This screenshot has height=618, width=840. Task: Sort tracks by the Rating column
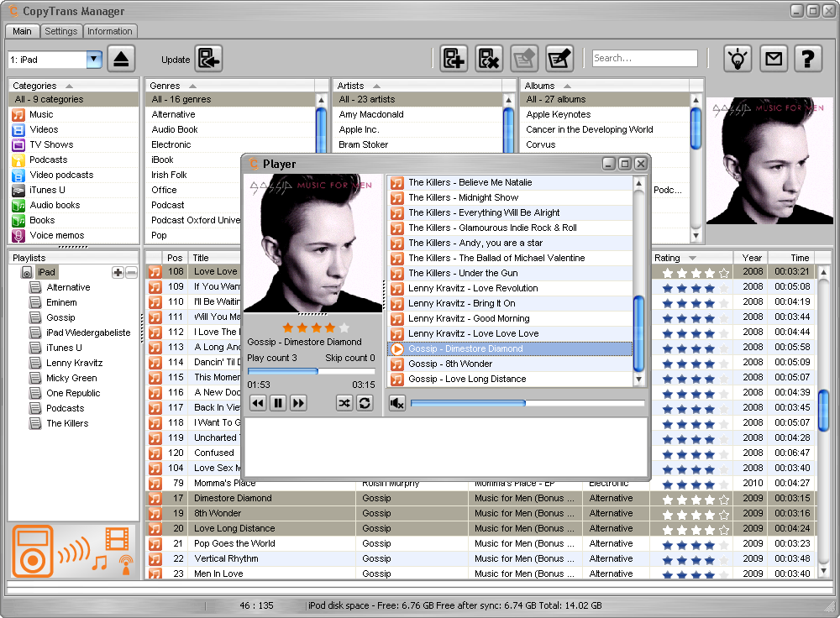[x=690, y=258]
